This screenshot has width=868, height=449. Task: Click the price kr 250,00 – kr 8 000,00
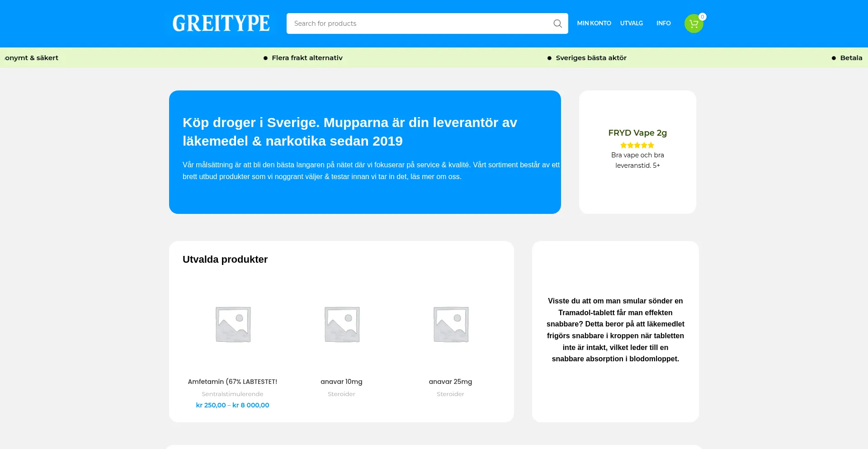232,405
